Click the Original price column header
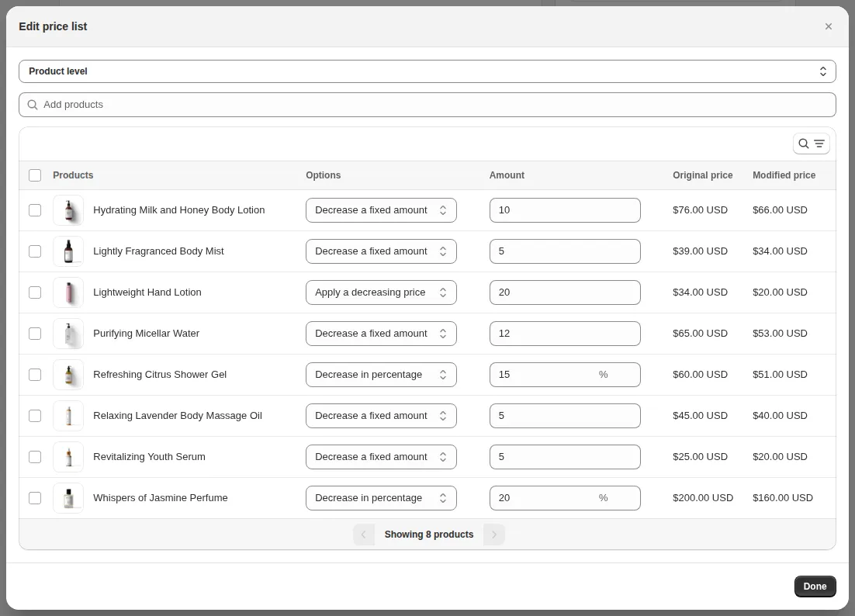The height and width of the screenshot is (616, 855). coord(702,175)
